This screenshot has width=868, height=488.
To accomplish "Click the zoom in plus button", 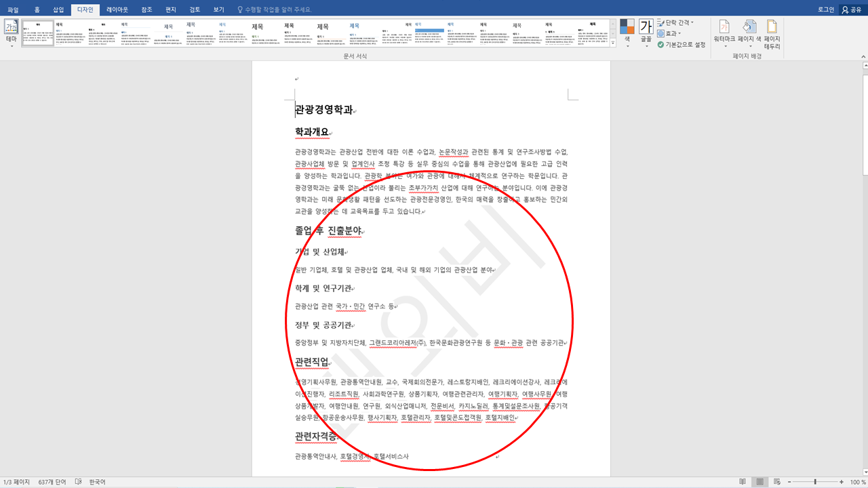I will point(843,482).
